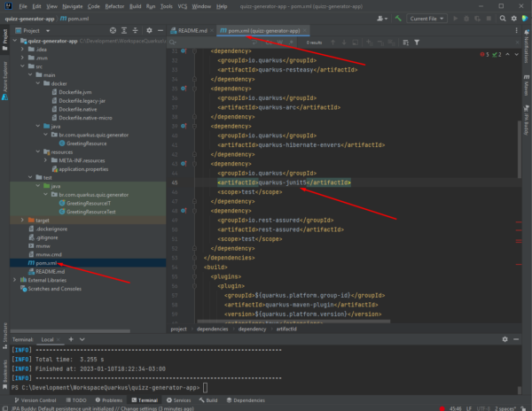
Task: Click the 'dependencies' breadcrumb
Action: coord(213,329)
